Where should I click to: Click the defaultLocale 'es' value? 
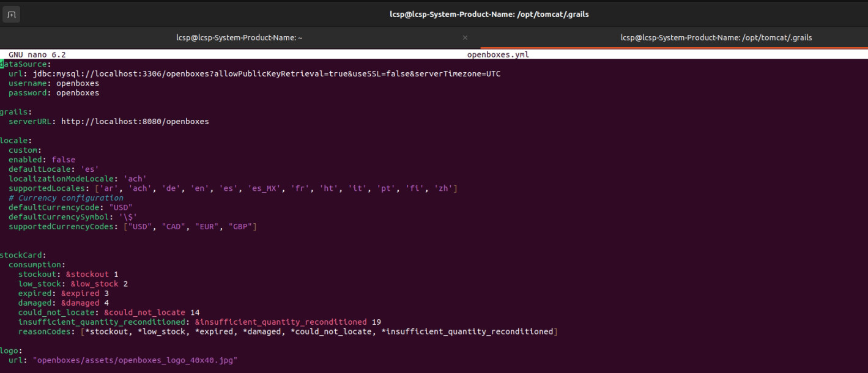point(90,169)
